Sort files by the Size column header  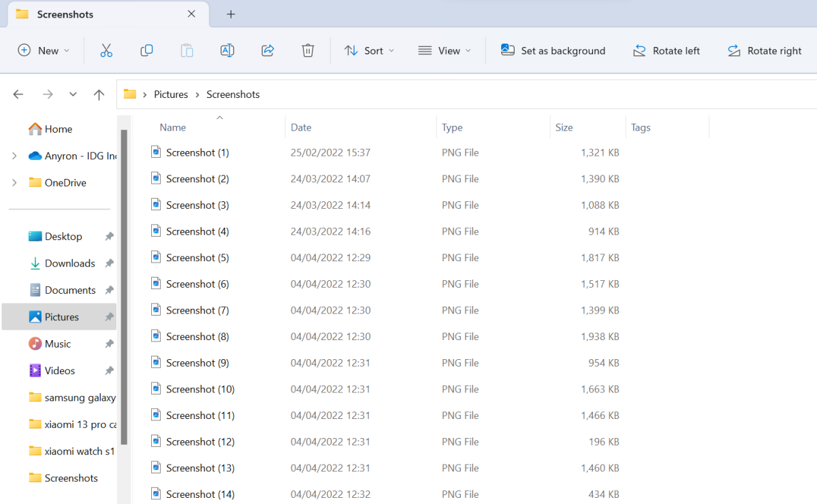coord(564,127)
